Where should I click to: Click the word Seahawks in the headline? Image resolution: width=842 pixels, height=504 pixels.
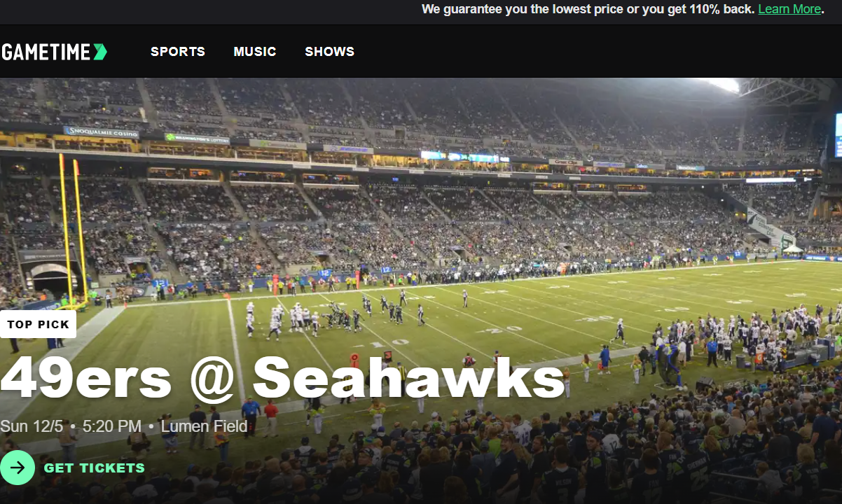409,378
